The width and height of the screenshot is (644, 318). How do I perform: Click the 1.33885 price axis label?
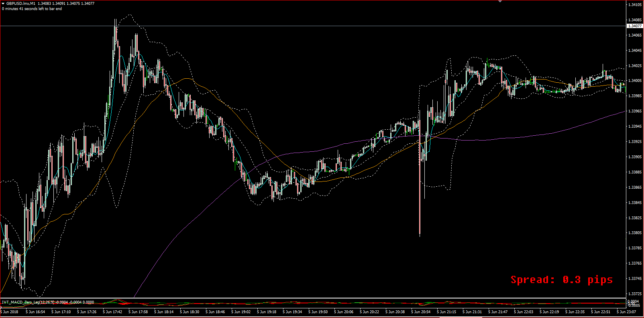tap(635, 172)
